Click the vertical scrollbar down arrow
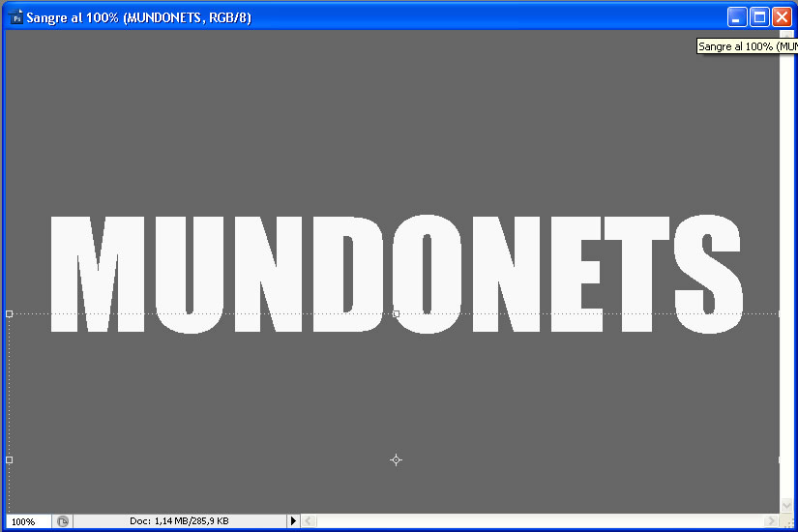 [786, 506]
